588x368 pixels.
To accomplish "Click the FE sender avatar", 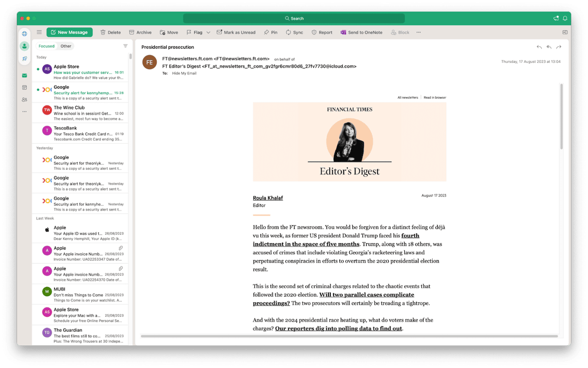I will (149, 62).
